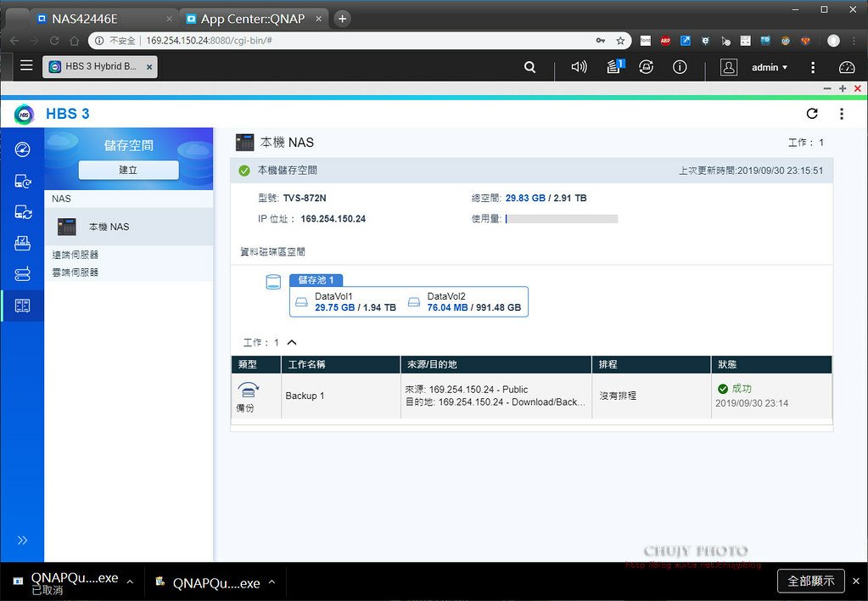Viewport: 868px width, 601px height.
Task: Open background tasks icon with badge 1
Action: point(615,66)
